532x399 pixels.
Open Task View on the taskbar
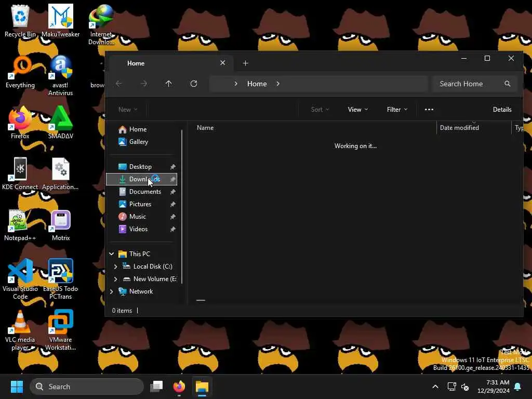coord(156,386)
